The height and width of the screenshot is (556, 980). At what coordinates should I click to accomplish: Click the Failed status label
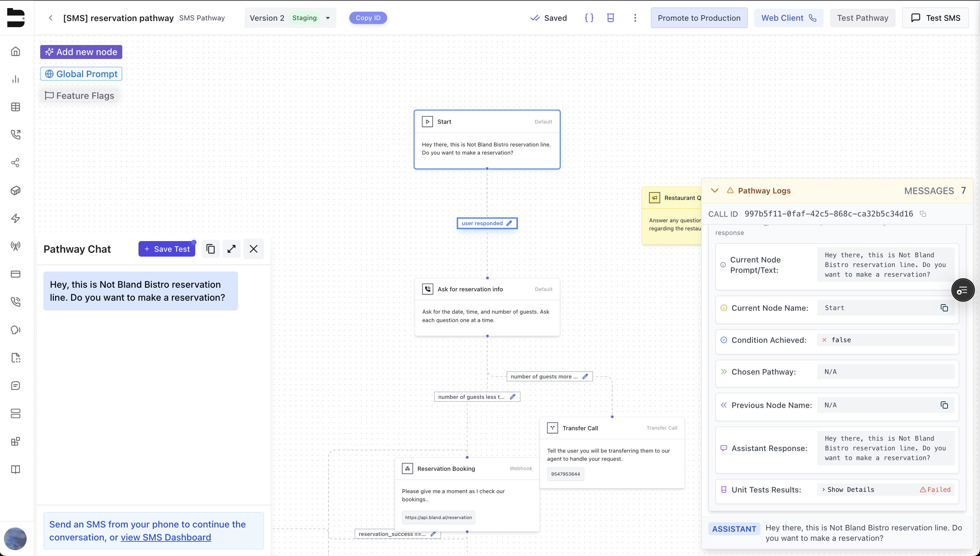click(x=935, y=490)
